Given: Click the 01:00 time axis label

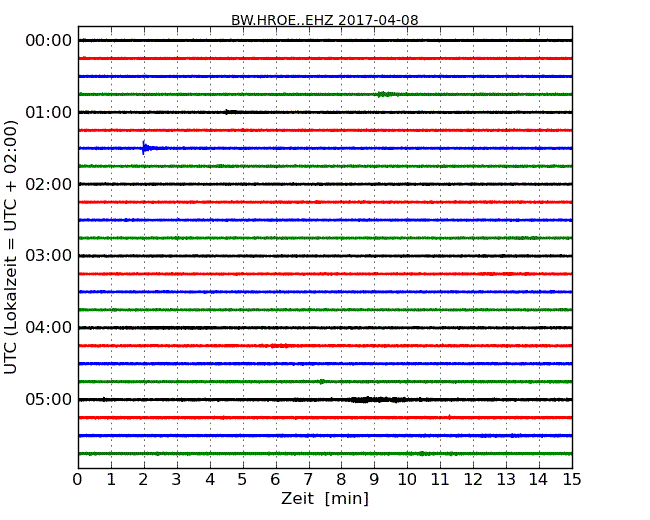Looking at the screenshot, I should (x=49, y=112).
